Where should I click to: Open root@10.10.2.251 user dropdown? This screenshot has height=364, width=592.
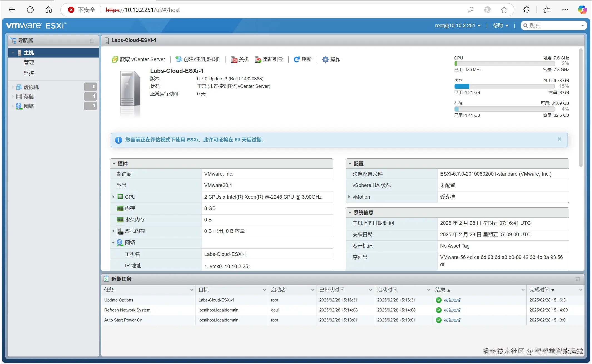(458, 26)
